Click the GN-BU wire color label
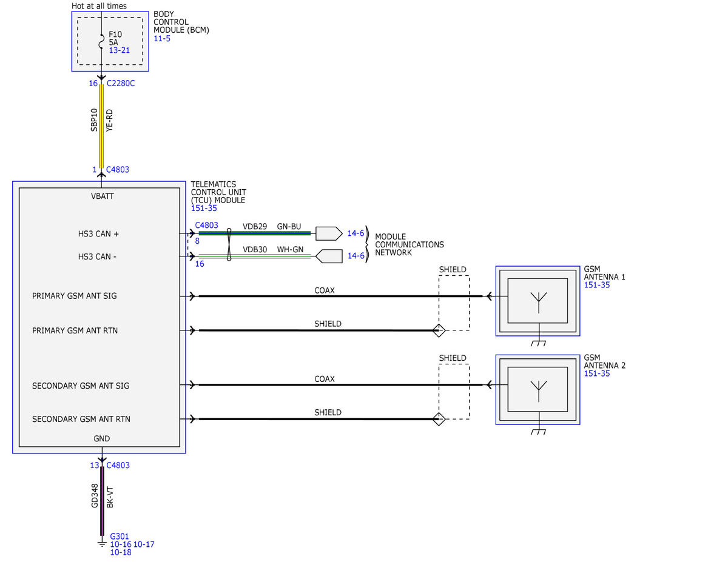 (x=289, y=226)
